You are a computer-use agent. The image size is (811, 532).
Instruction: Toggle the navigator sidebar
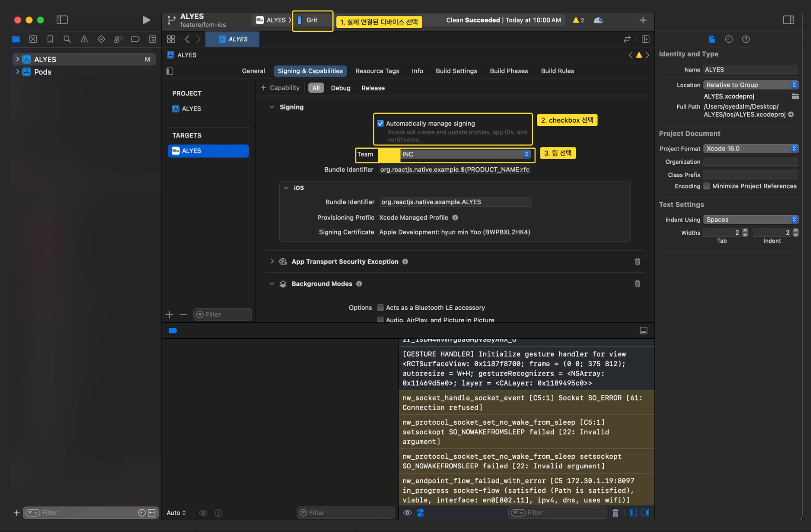[x=62, y=20]
